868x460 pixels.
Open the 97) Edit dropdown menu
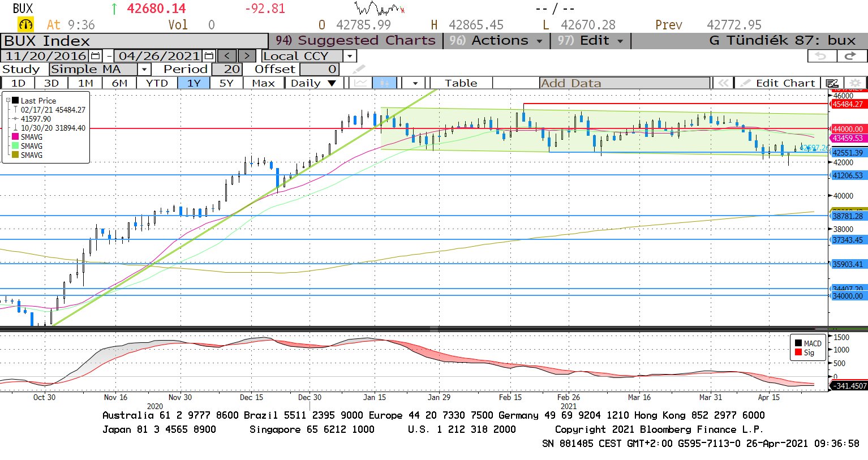[590, 41]
